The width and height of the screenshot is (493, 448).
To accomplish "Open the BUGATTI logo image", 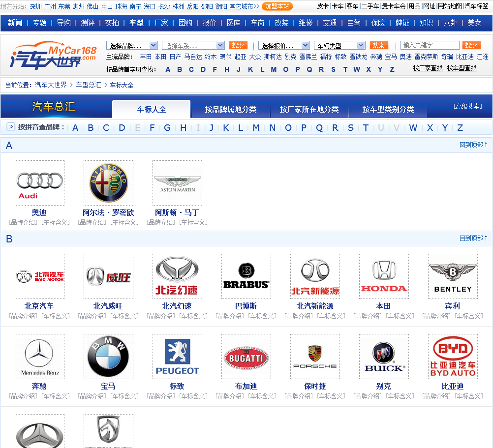I will [x=246, y=356].
